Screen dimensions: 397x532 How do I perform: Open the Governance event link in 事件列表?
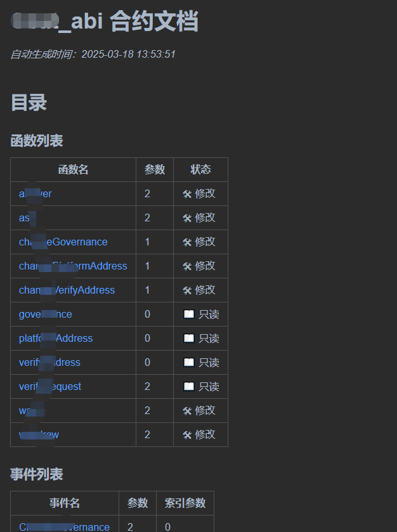click(64, 527)
